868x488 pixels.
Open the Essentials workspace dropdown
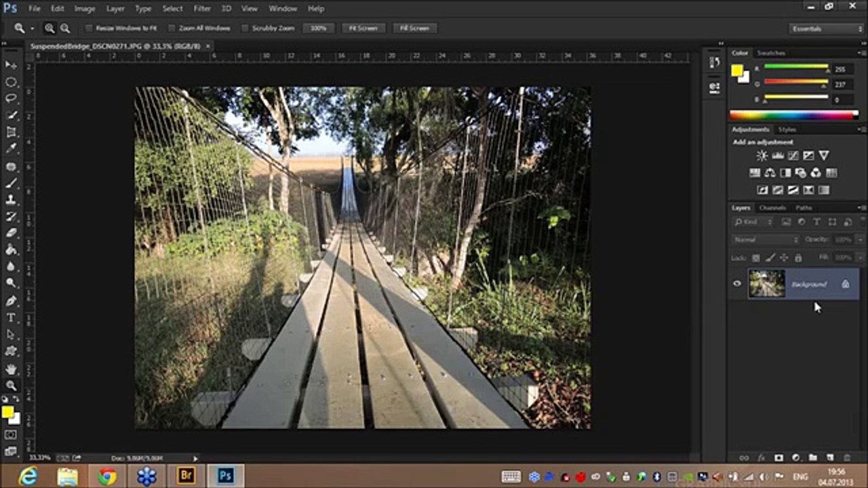(x=827, y=28)
